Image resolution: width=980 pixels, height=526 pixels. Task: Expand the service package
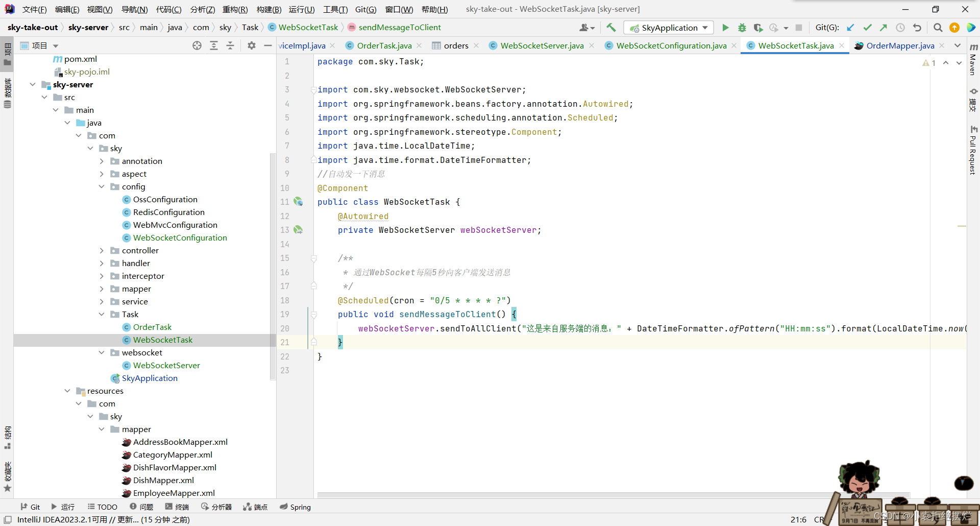[x=102, y=301]
